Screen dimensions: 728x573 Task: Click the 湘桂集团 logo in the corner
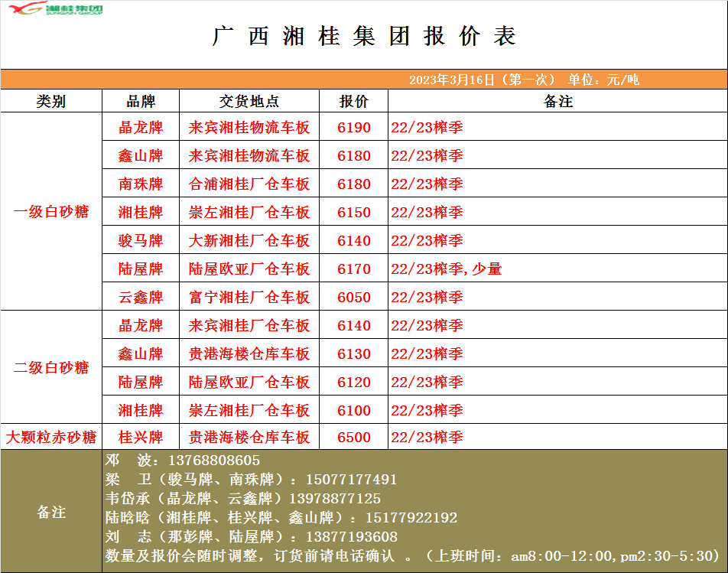click(x=52, y=9)
